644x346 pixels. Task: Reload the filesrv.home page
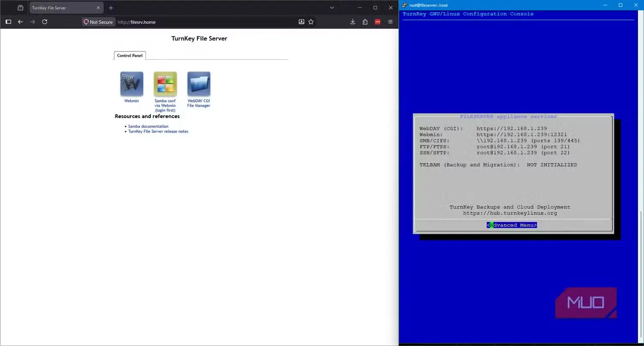pyautogui.click(x=45, y=22)
